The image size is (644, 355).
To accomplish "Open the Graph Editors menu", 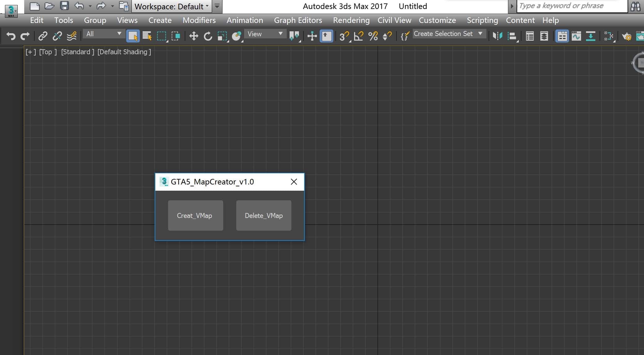I will (298, 20).
